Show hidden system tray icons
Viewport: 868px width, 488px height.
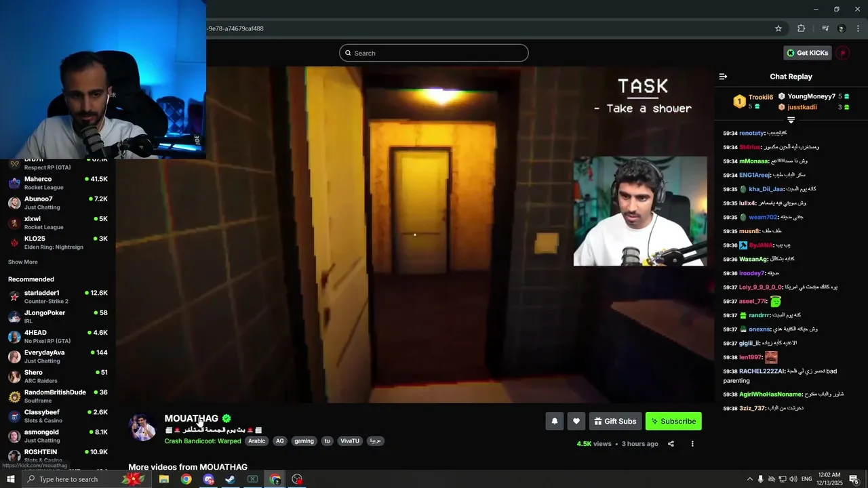[x=749, y=479]
